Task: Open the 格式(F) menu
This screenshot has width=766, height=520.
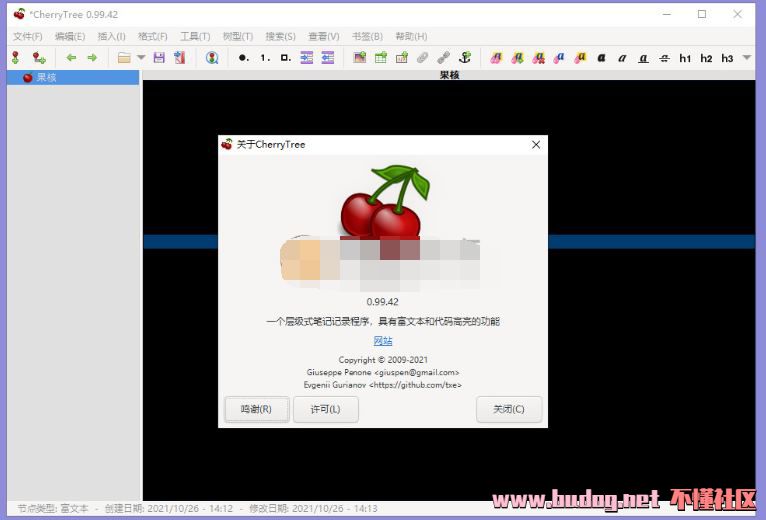Action: tap(152, 37)
